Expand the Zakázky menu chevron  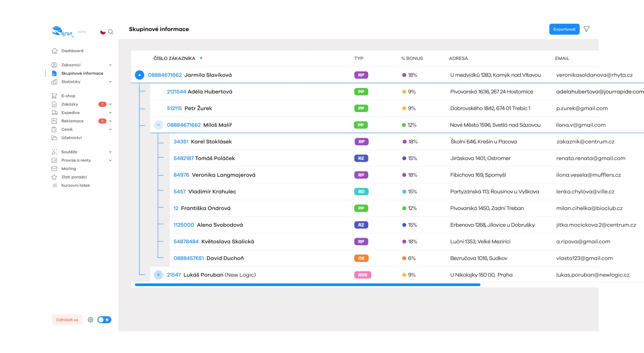pyautogui.click(x=110, y=104)
